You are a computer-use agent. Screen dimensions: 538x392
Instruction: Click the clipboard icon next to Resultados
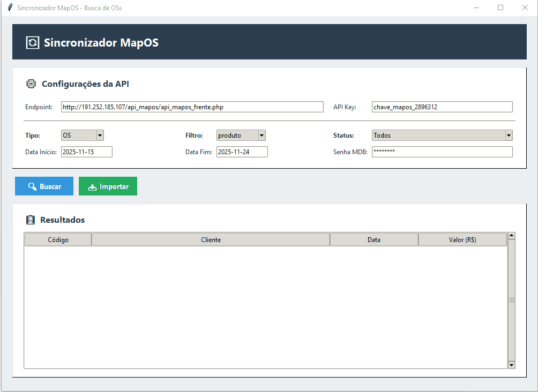tap(31, 220)
